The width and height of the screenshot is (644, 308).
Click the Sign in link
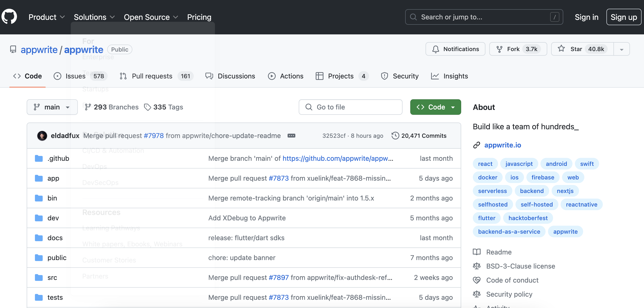point(586,17)
